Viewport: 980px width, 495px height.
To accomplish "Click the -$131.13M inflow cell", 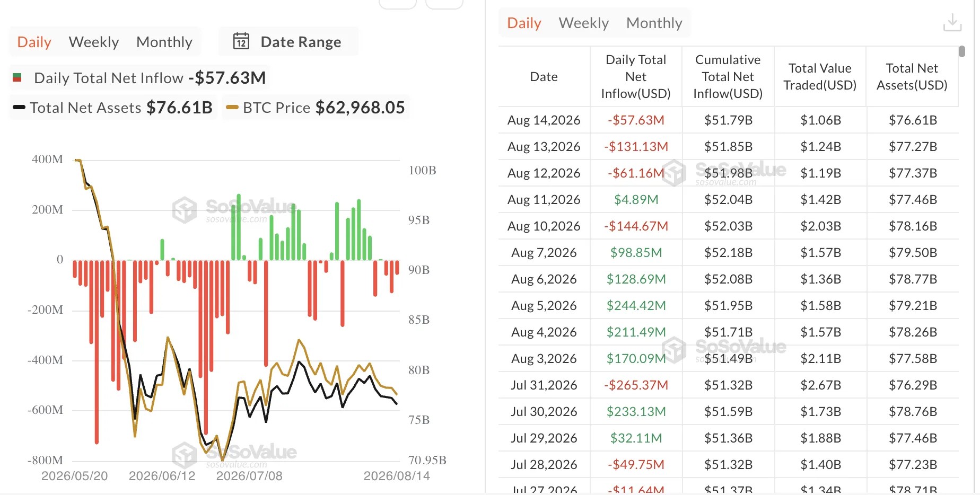I will pos(636,147).
